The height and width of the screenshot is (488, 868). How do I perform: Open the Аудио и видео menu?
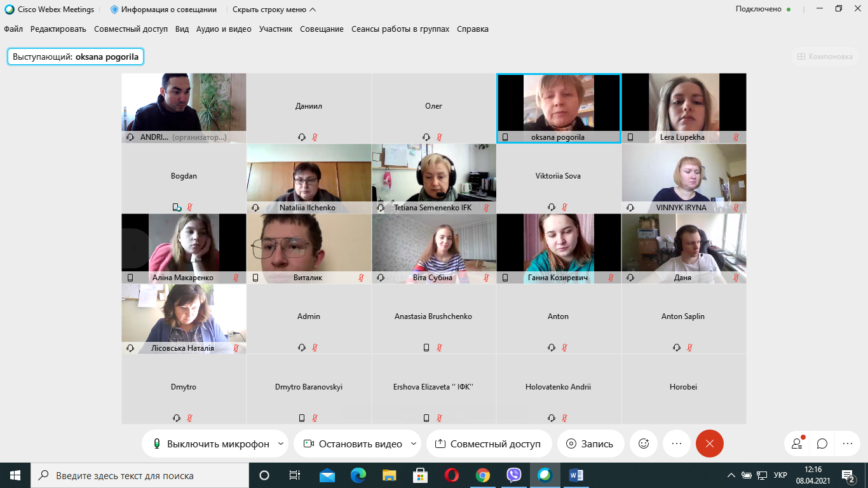click(x=224, y=29)
